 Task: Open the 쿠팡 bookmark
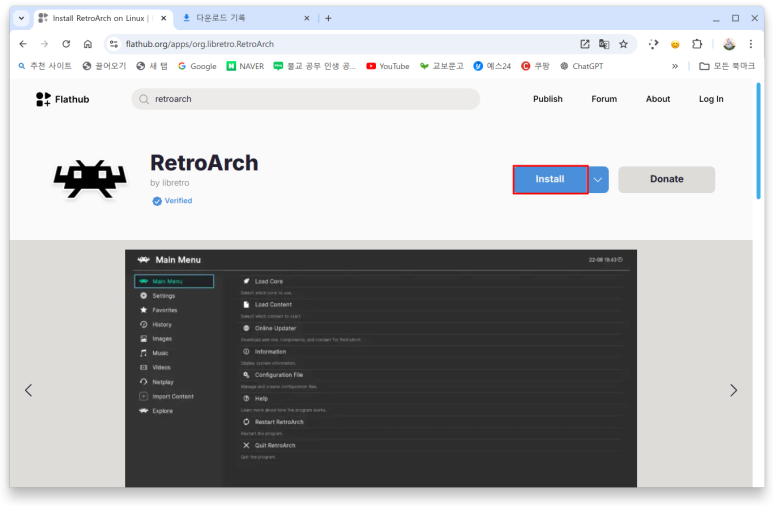point(535,66)
